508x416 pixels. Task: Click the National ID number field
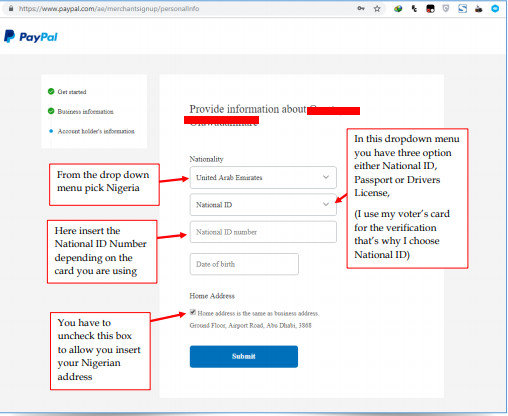tap(263, 232)
